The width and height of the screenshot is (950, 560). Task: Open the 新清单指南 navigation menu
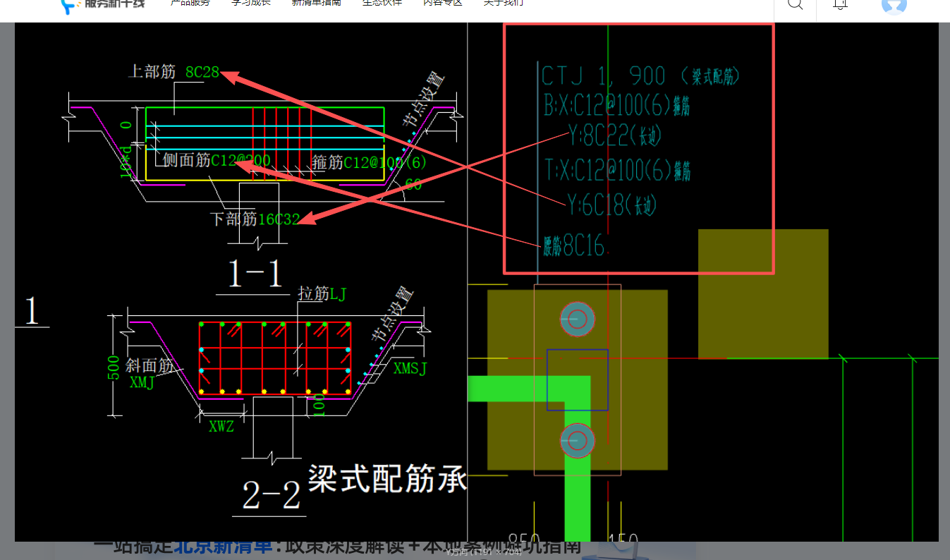tap(316, 3)
